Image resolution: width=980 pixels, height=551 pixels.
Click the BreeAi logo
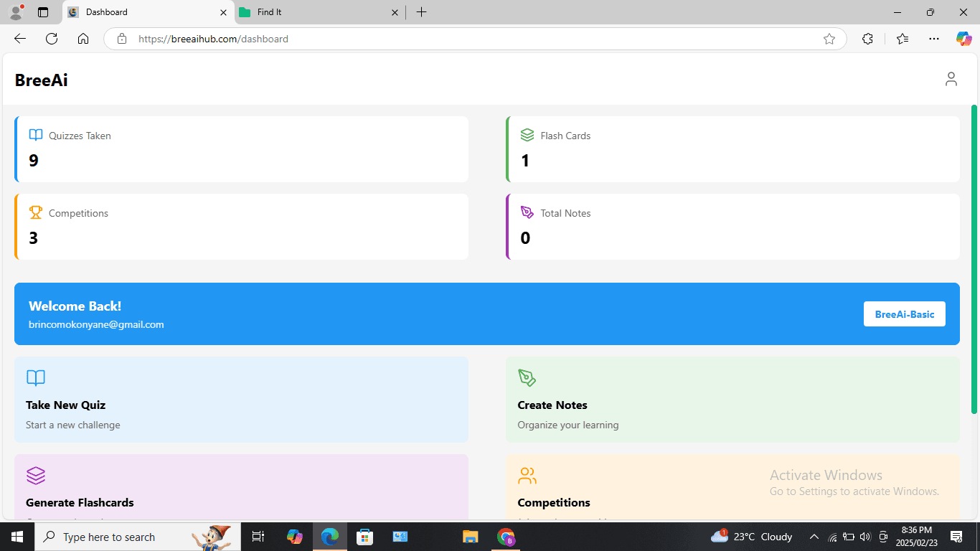pos(42,80)
